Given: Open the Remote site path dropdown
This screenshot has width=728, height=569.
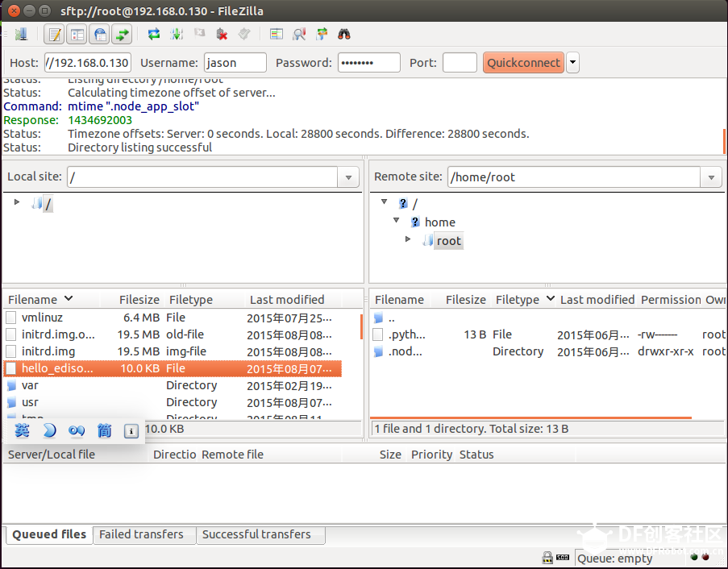Looking at the screenshot, I should tap(711, 177).
